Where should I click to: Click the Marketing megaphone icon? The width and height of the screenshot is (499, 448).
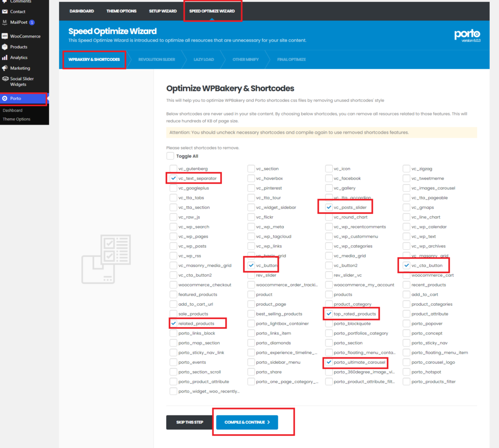pos(5,68)
